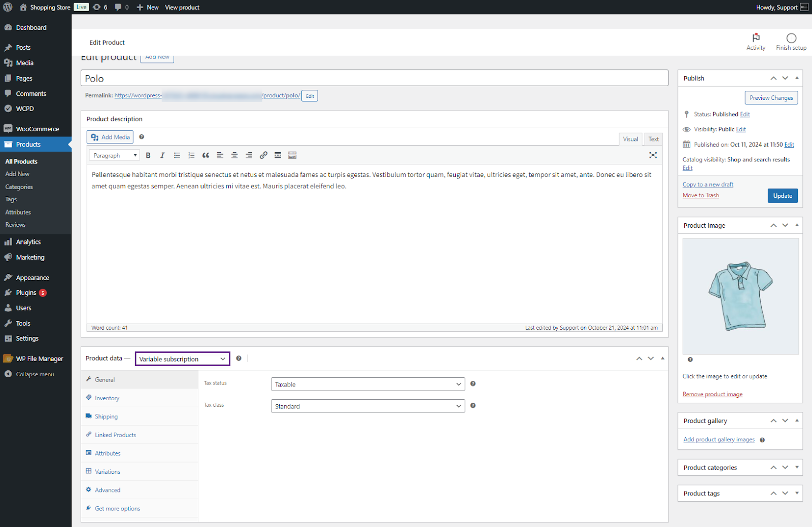Open Plugins in the sidebar menu

tap(36, 293)
